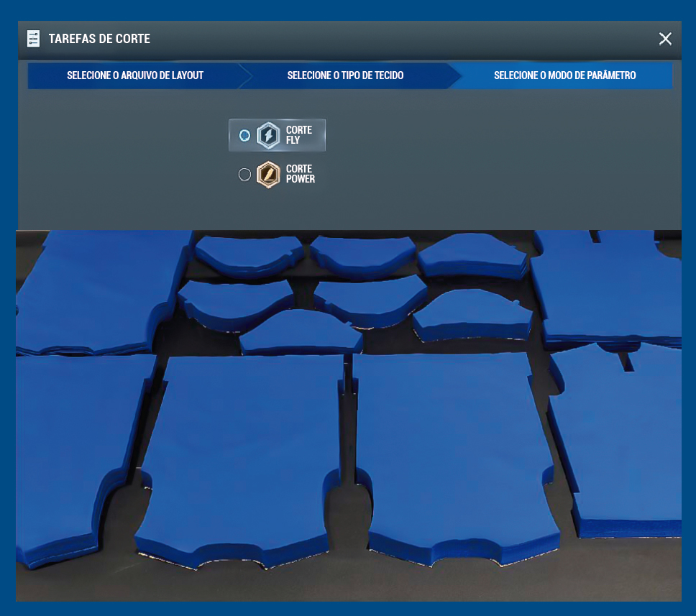This screenshot has width=696, height=616.
Task: Enable the Corte Power radio button
Action: tap(244, 175)
